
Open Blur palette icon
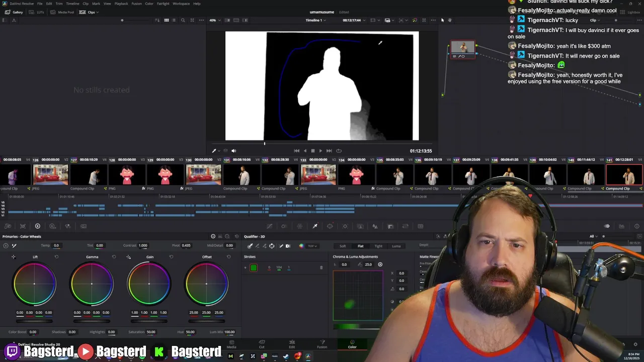[375, 226]
